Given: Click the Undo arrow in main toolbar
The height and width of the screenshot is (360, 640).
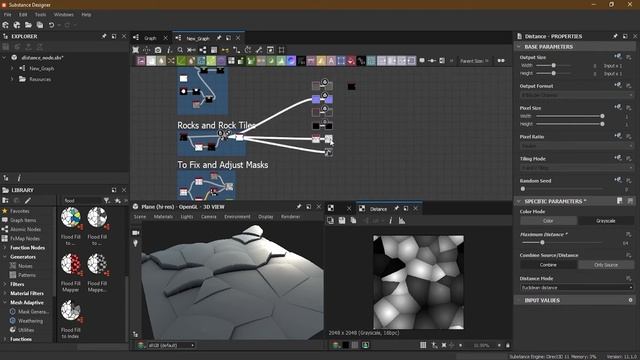Looking at the screenshot, I should [51, 25].
